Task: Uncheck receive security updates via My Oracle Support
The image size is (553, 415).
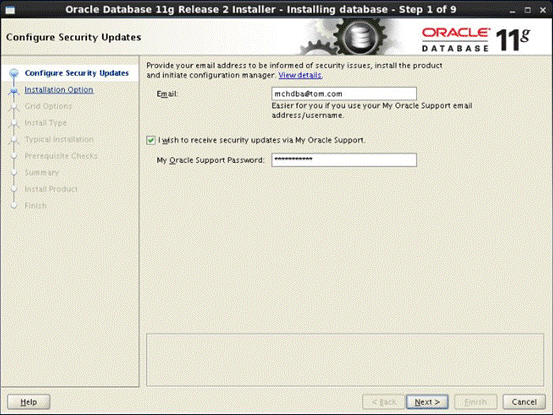Action: (151, 140)
